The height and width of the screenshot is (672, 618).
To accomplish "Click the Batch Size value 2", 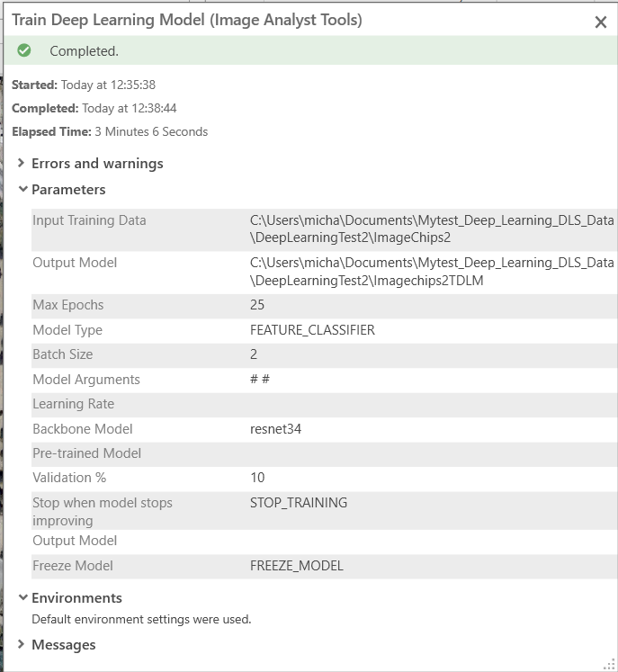I will [254, 354].
